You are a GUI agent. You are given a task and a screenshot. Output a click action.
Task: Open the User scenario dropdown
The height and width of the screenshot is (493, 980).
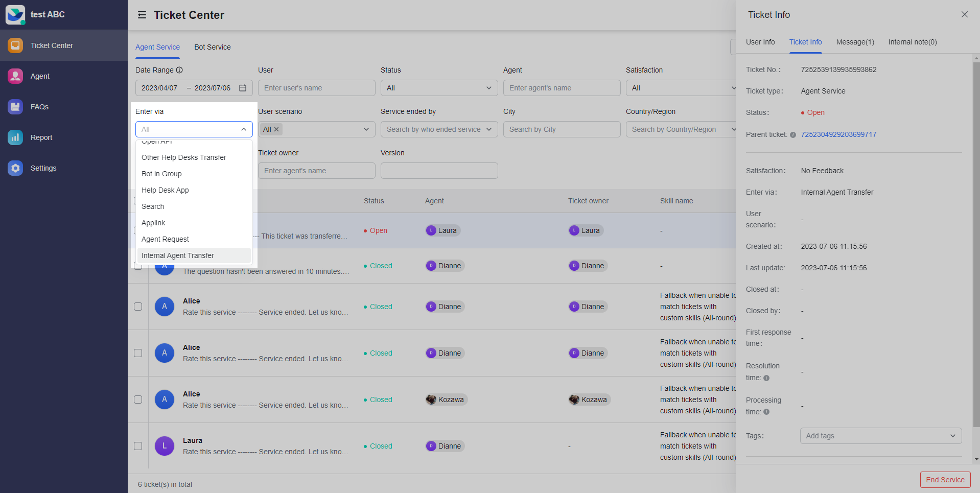pos(316,129)
